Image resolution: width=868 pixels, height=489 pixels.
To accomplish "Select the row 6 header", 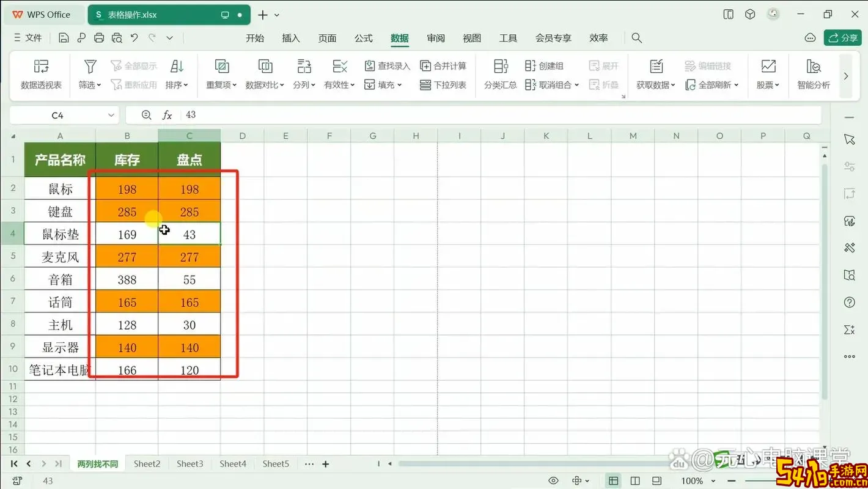I will point(12,279).
